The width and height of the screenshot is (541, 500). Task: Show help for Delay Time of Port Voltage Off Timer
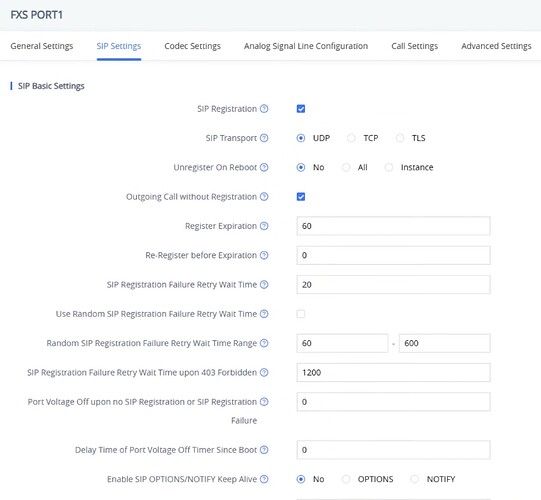click(264, 450)
